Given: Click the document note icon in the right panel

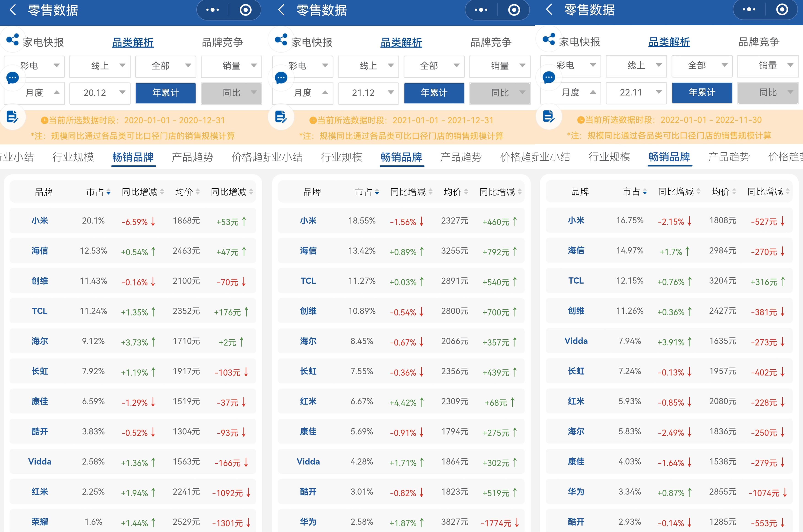Looking at the screenshot, I should [548, 116].
